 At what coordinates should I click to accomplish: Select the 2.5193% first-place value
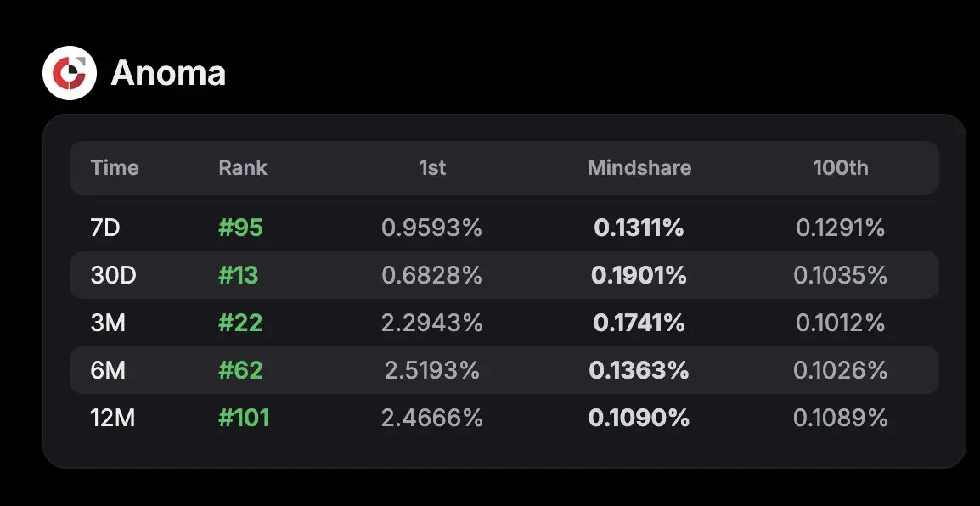(432, 370)
